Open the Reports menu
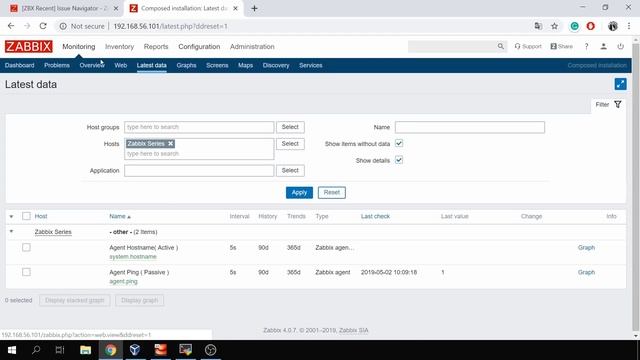640x360 pixels. 156,47
